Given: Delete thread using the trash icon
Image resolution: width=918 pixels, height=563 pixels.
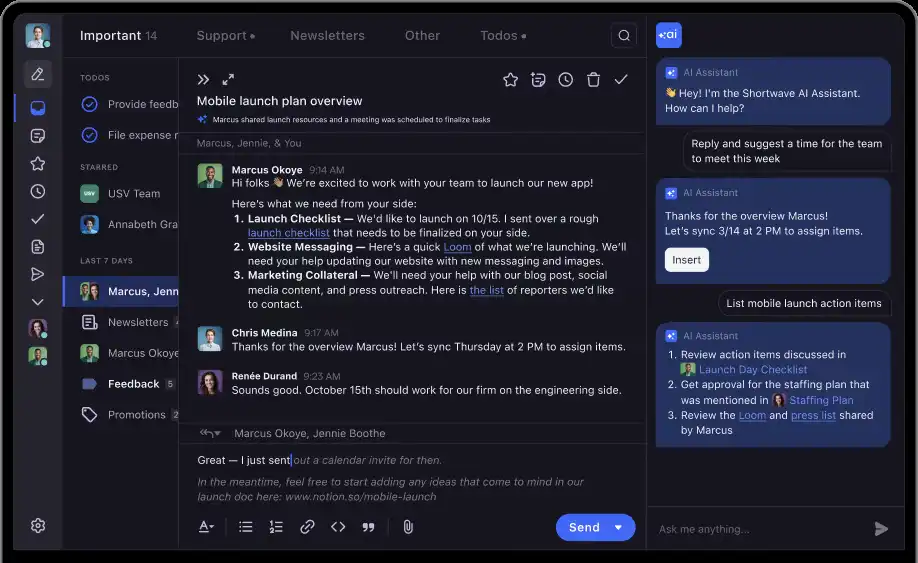Looking at the screenshot, I should [593, 80].
